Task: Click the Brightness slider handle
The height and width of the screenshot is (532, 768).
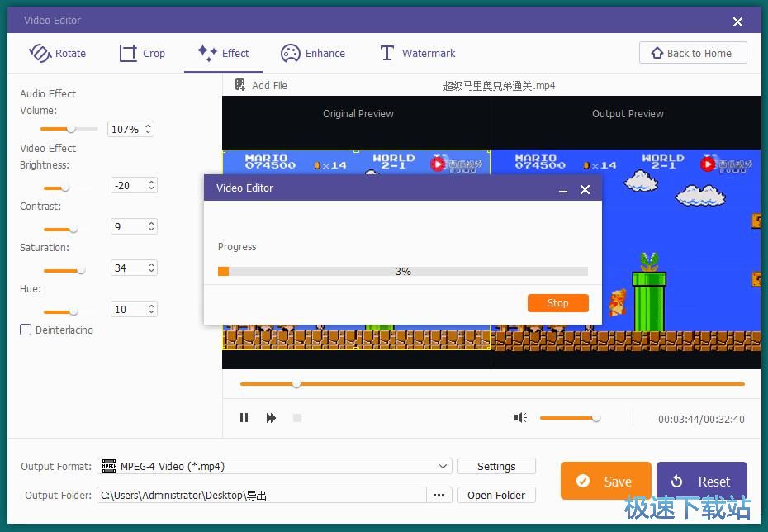Action: click(65, 188)
